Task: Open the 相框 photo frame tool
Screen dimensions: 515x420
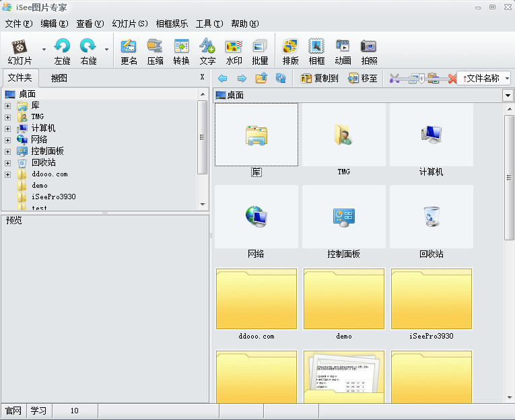Action: coord(316,51)
